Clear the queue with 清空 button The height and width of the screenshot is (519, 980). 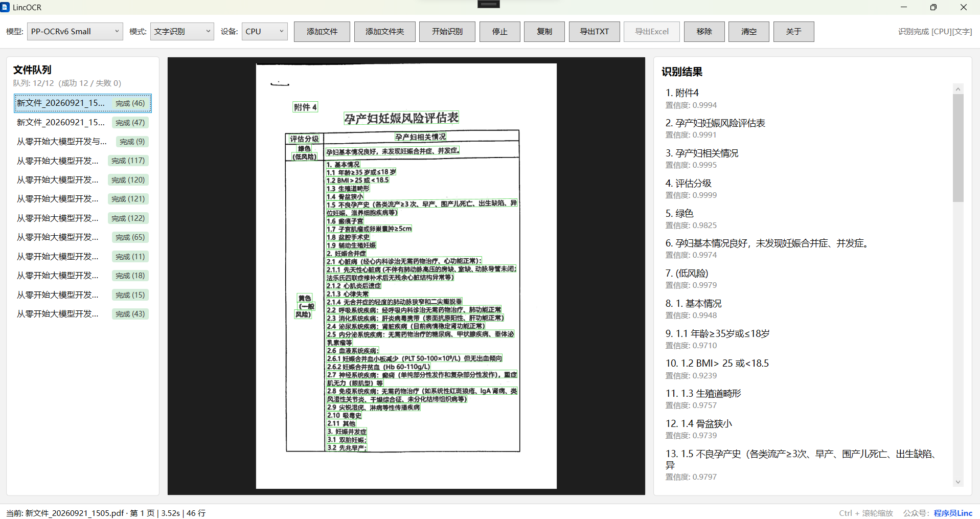click(749, 32)
